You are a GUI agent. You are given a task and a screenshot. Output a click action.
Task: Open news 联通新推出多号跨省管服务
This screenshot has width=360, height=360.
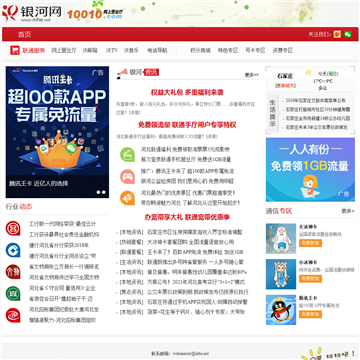pyautogui.click(x=195, y=262)
